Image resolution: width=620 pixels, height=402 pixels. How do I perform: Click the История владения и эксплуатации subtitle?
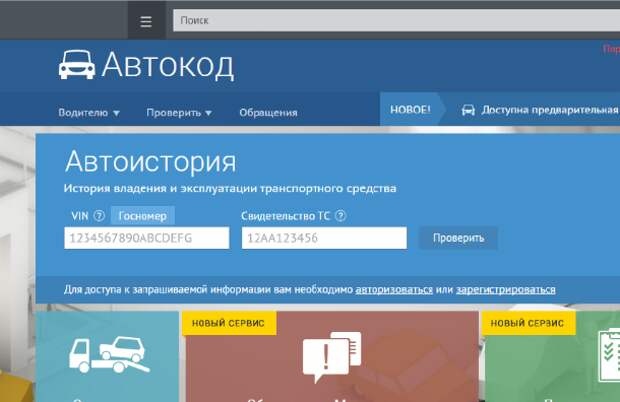(x=230, y=188)
